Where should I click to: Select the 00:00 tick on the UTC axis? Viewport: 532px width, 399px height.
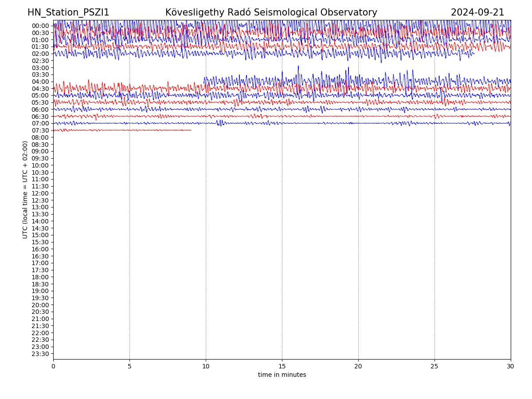(40, 26)
